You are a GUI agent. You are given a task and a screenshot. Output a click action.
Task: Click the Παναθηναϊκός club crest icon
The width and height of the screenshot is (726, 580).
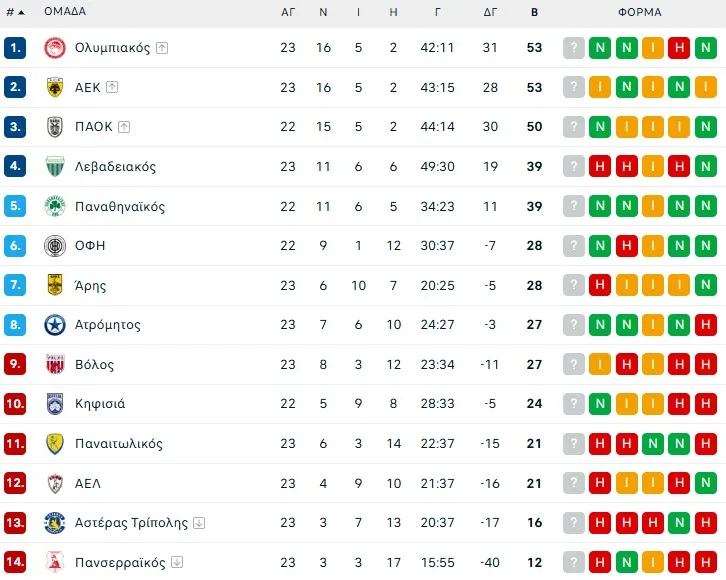pos(55,206)
